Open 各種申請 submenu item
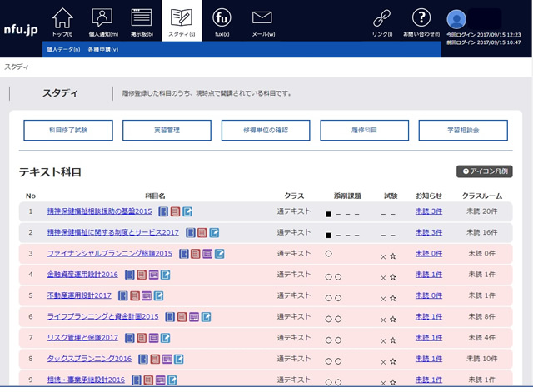The height and width of the screenshot is (392, 533). click(103, 50)
